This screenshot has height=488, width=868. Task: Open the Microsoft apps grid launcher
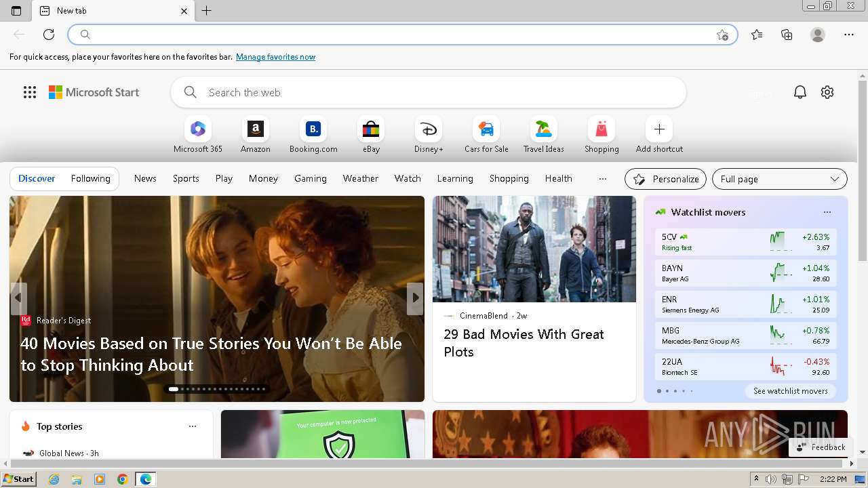click(x=30, y=92)
